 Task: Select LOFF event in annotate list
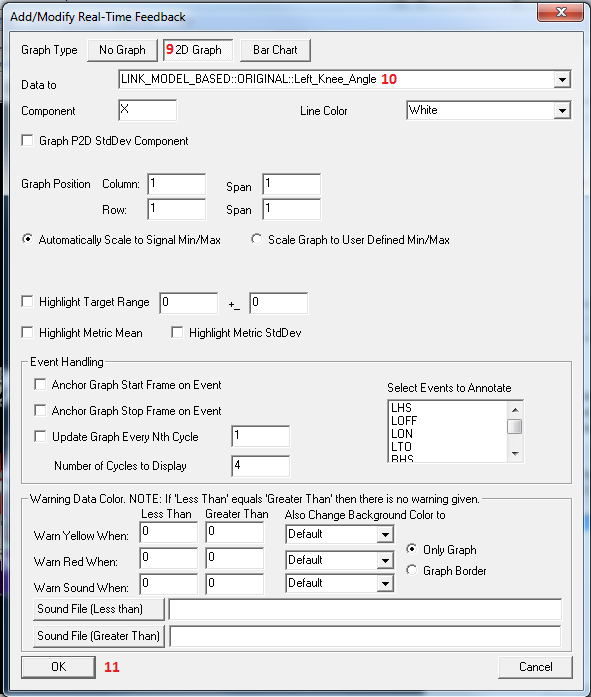404,421
